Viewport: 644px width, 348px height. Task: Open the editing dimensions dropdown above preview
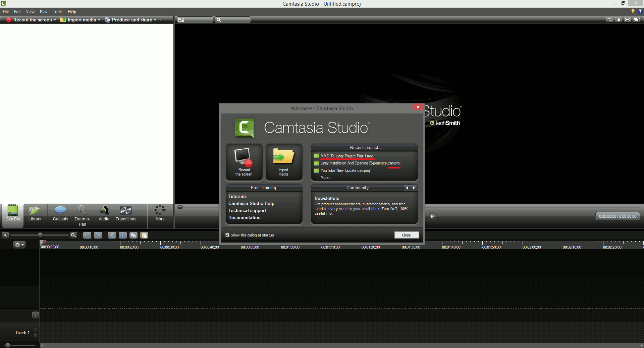(x=195, y=20)
